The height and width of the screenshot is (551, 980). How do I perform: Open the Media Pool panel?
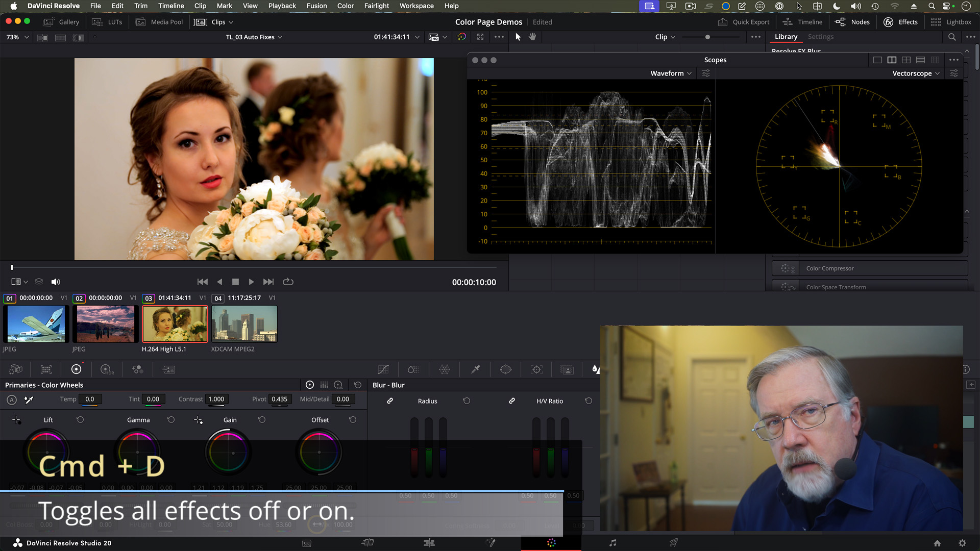point(159,22)
